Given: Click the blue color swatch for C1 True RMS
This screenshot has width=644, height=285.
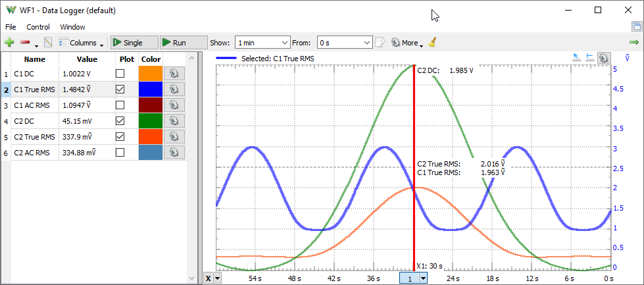Looking at the screenshot, I should 151,89.
